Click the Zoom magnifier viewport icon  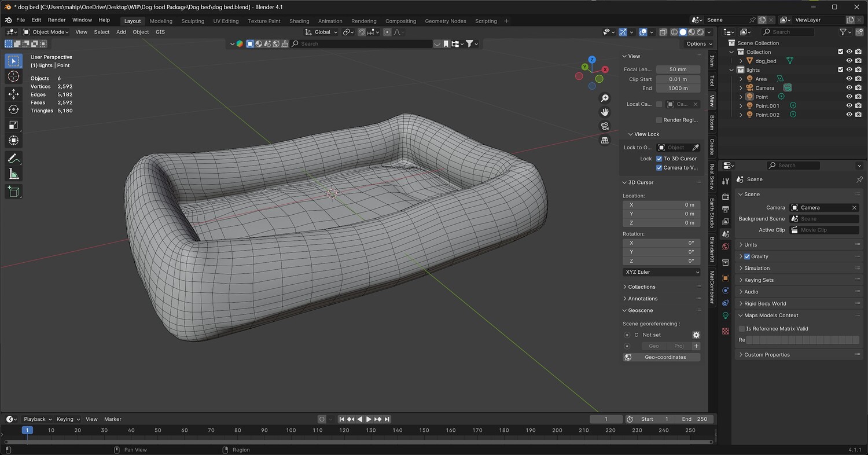[x=605, y=98]
